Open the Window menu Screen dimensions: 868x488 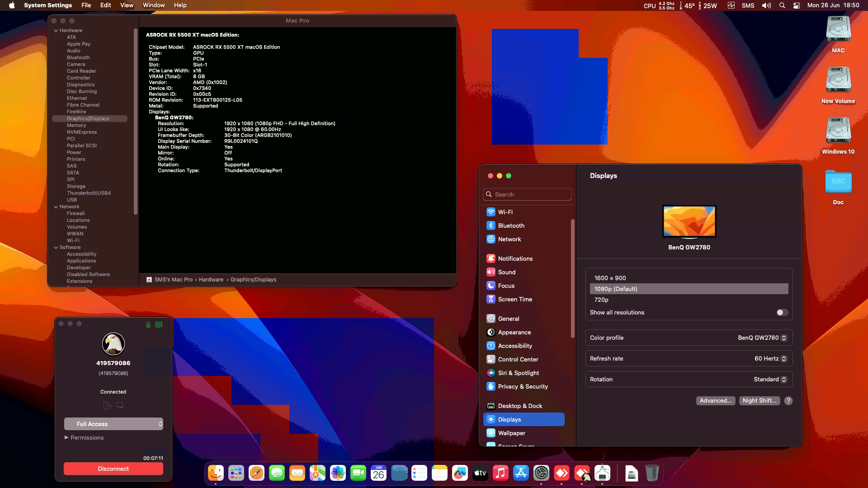click(x=154, y=5)
